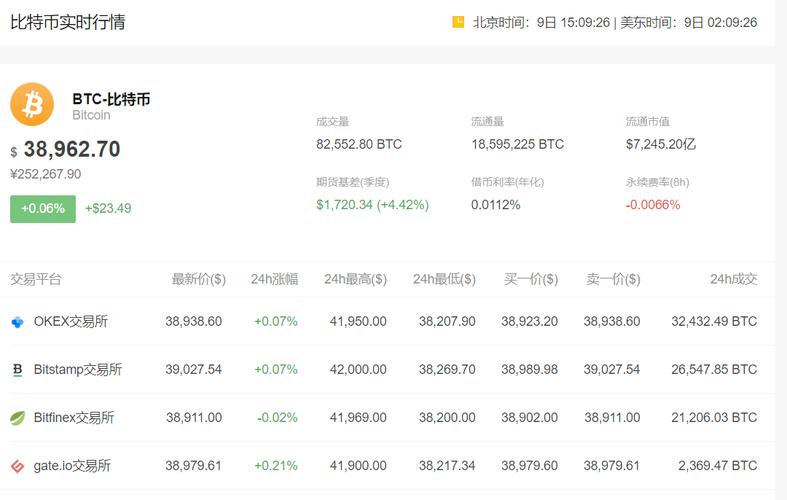Click gate.io volume 2,369.47 BTC
This screenshot has width=787, height=500.
(x=718, y=466)
